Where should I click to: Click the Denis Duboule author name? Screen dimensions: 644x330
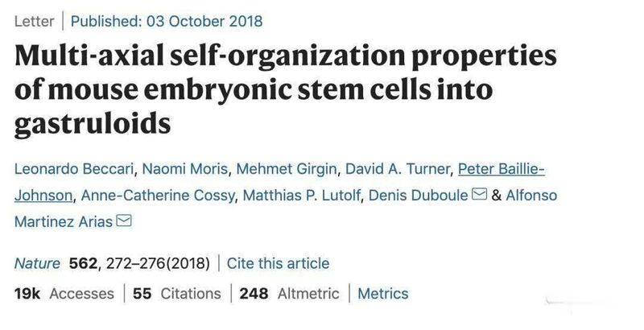coord(418,196)
